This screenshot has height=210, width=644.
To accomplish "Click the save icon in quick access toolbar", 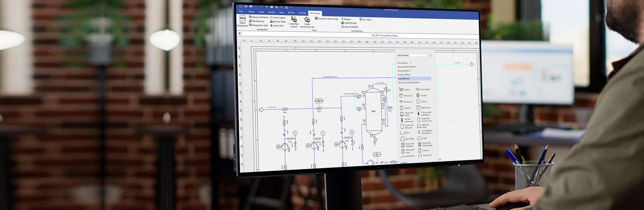I will tap(246, 6).
